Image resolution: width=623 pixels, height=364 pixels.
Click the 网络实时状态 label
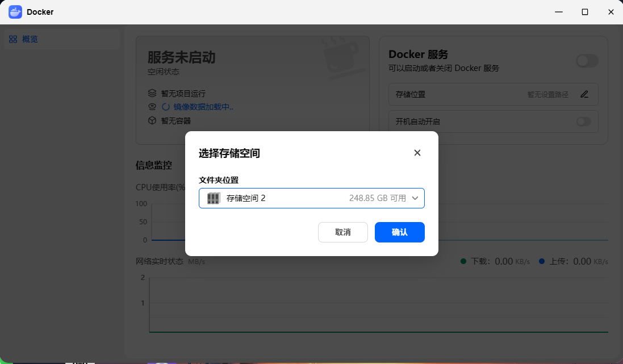160,261
